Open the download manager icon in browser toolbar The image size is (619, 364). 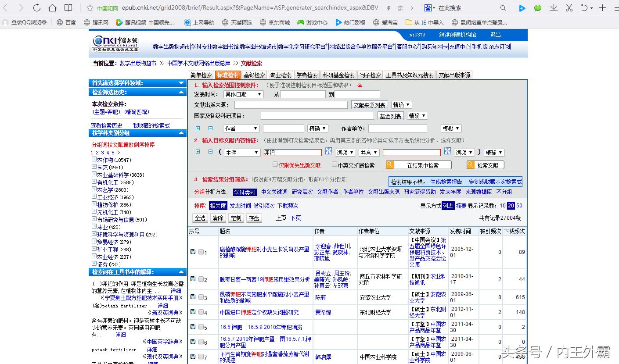[554, 7]
